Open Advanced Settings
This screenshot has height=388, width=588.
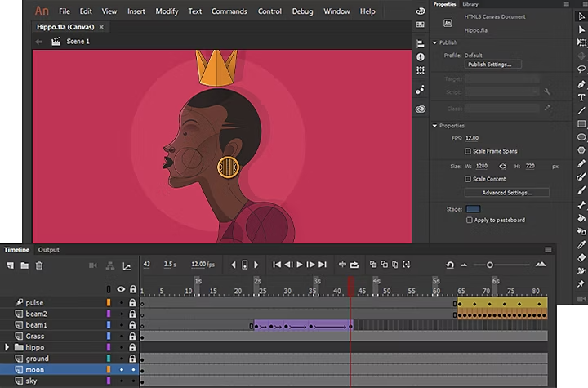[x=506, y=193]
